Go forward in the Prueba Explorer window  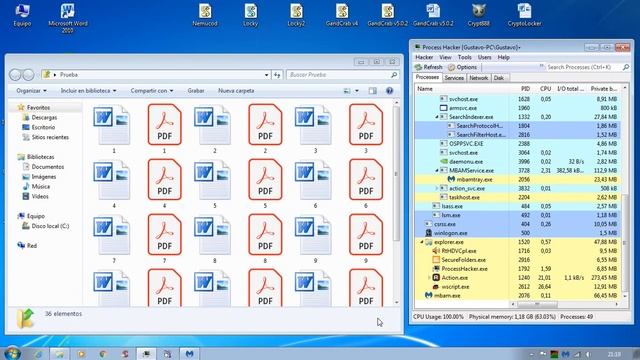tap(28, 75)
